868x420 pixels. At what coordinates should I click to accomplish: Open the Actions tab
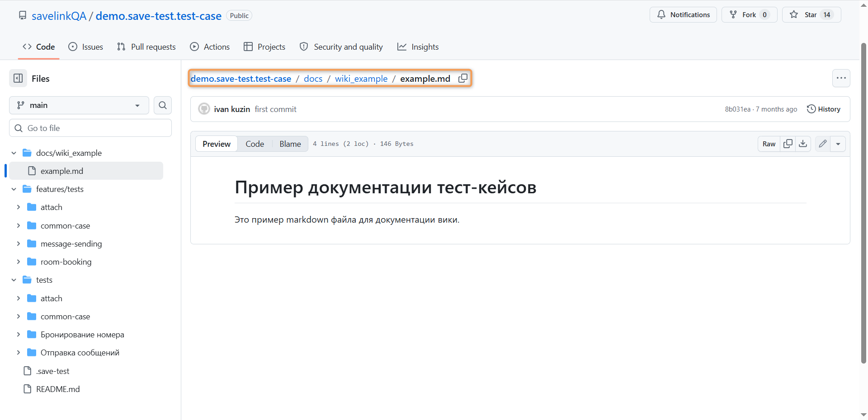point(210,47)
